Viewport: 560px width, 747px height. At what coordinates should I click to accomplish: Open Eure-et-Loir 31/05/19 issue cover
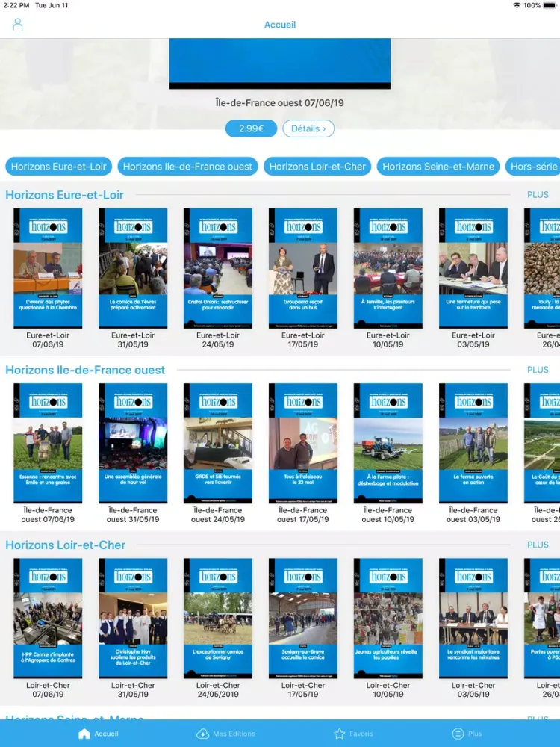pos(133,268)
